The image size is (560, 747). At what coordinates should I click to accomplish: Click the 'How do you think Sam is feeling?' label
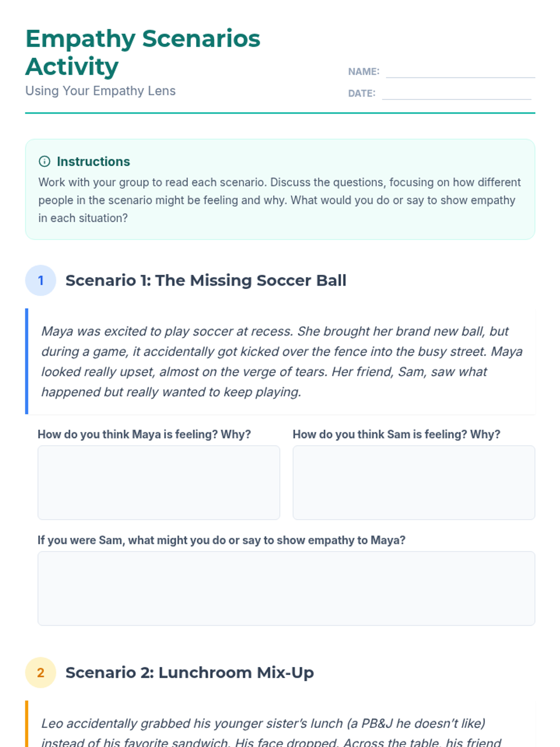(x=396, y=434)
